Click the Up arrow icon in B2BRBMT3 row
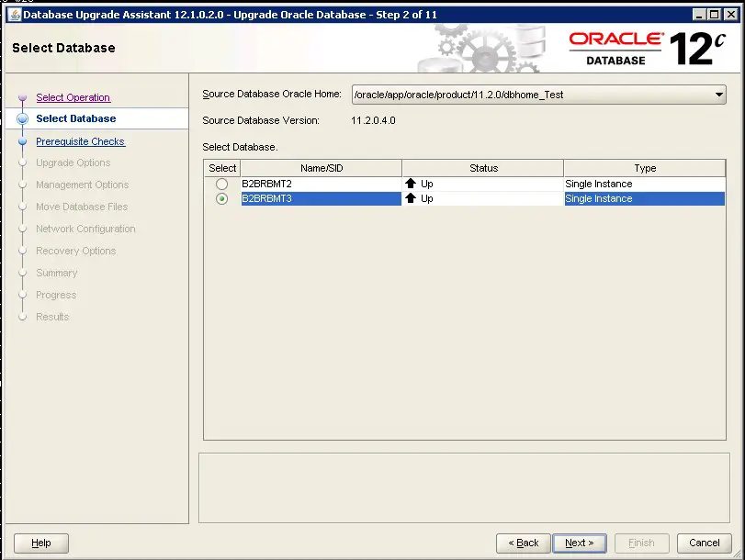This screenshot has height=560, width=745. pyautogui.click(x=411, y=198)
